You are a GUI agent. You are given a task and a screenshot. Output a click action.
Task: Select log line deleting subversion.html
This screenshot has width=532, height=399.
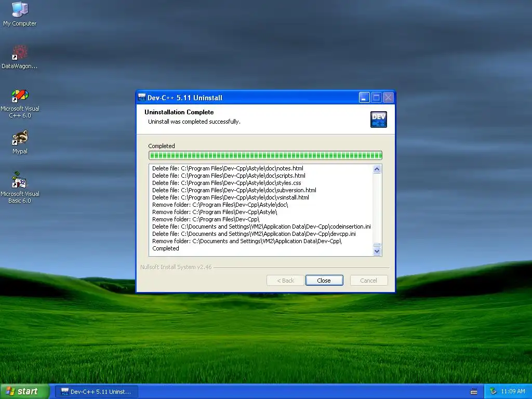[x=234, y=190]
